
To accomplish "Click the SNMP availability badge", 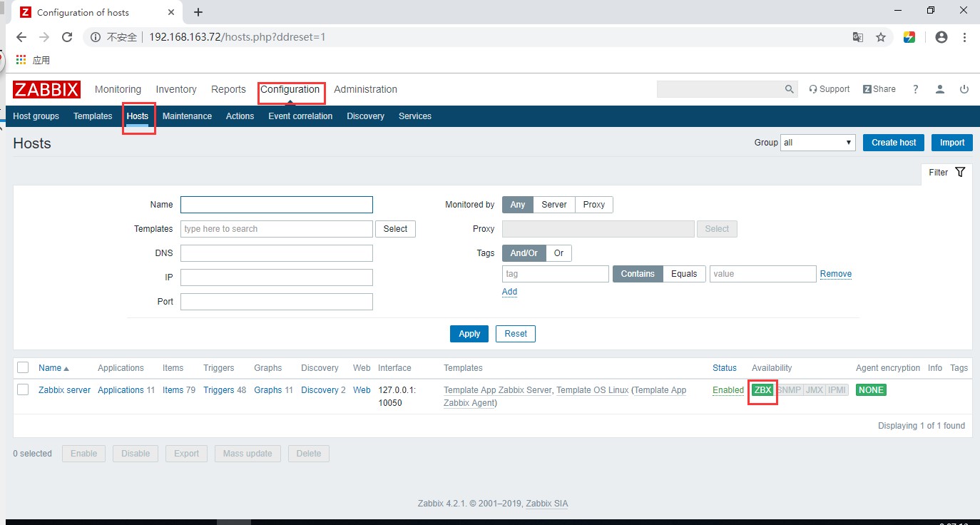I will 788,390.
